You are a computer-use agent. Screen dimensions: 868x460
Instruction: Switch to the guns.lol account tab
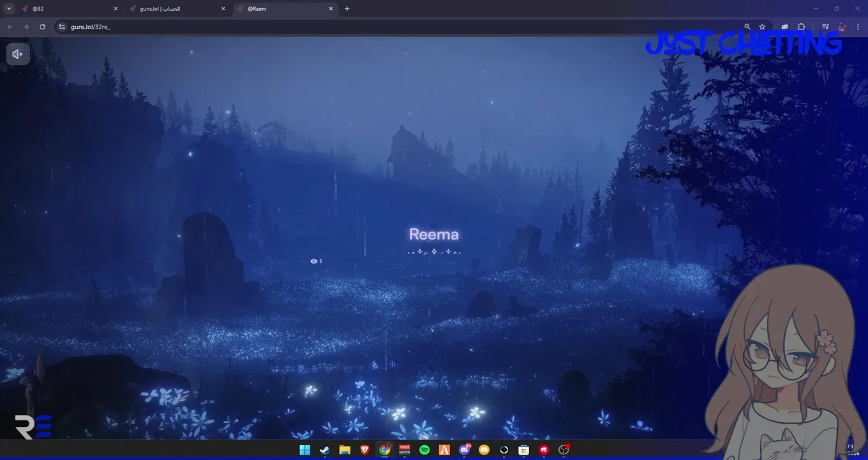[x=177, y=9]
